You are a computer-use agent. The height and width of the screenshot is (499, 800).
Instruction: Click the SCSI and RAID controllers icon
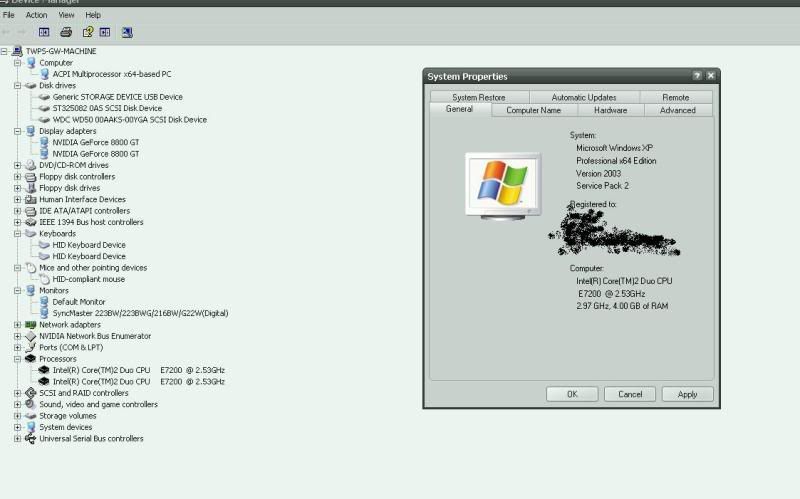(31, 393)
